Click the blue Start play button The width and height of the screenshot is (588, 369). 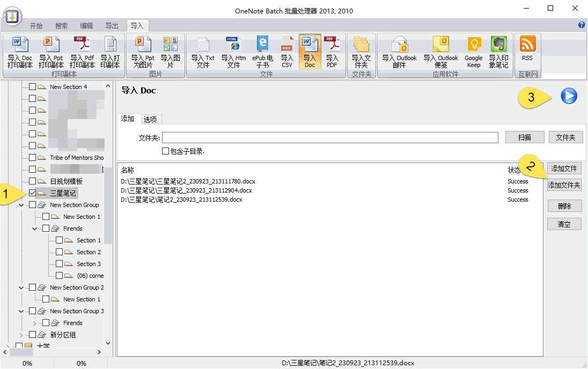[x=569, y=96]
